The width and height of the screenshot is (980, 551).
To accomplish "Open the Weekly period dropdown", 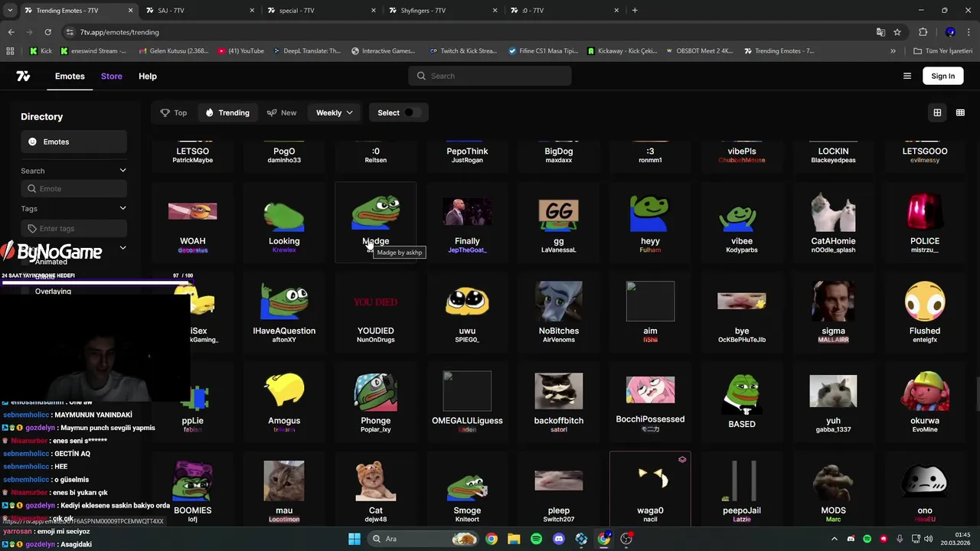I will (x=335, y=112).
